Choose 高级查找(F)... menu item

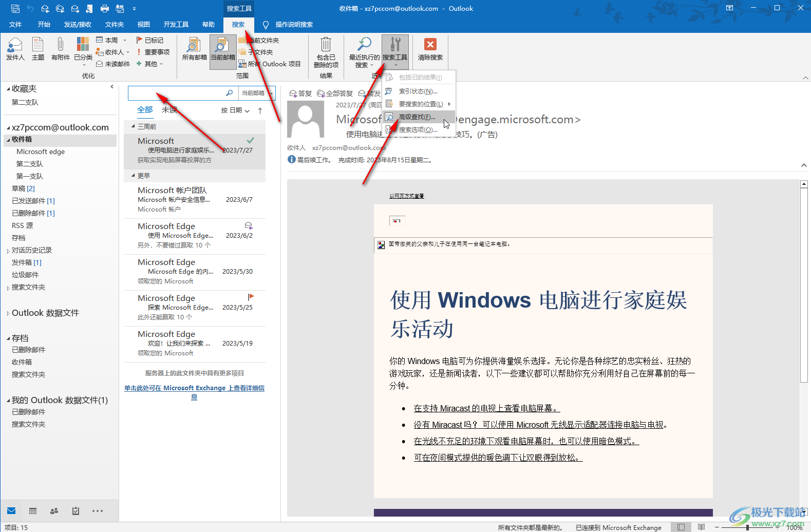click(x=419, y=117)
